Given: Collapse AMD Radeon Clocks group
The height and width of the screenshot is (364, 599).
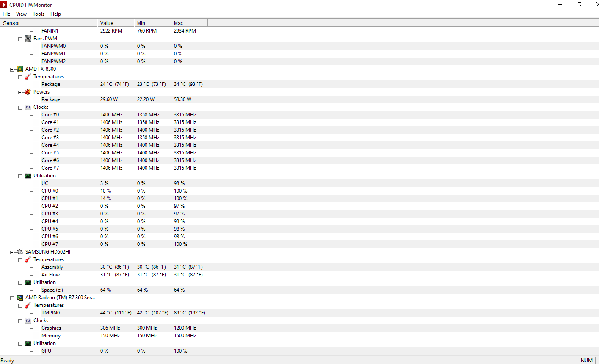Looking at the screenshot, I should (20, 321).
